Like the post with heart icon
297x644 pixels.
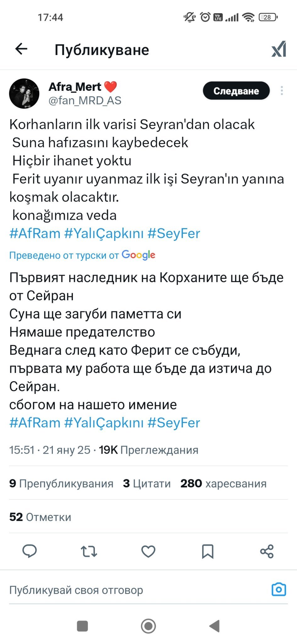point(148,551)
